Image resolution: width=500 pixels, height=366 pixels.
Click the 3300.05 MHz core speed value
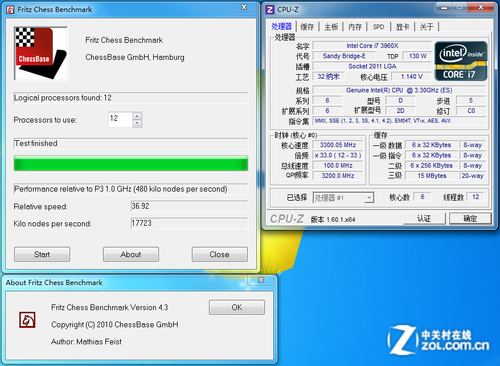pos(338,145)
